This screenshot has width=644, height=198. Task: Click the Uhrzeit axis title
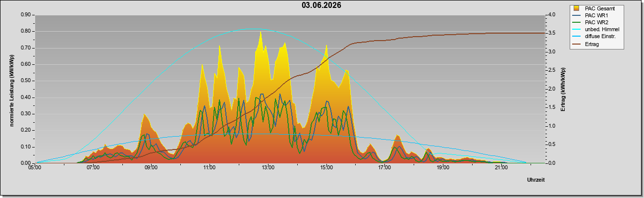click(x=536, y=180)
